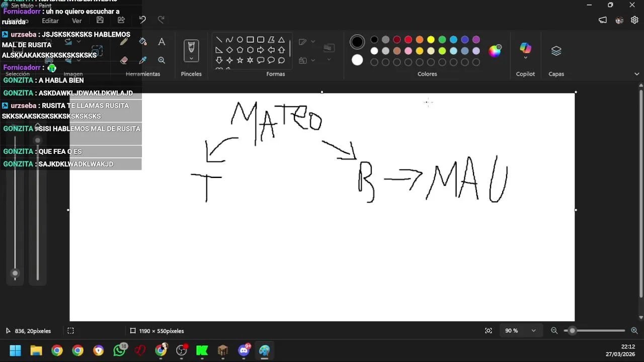Open the Pinceles brush dropdown

[x=191, y=58]
